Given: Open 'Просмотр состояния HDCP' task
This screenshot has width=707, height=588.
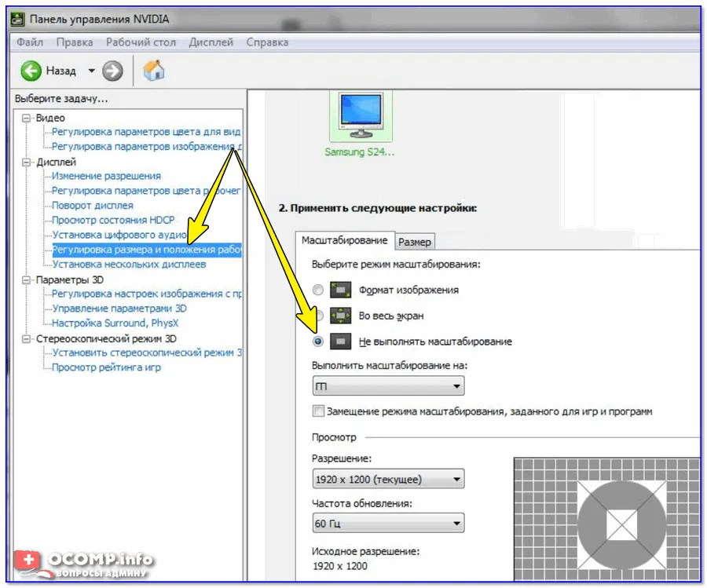Looking at the screenshot, I should (113, 220).
